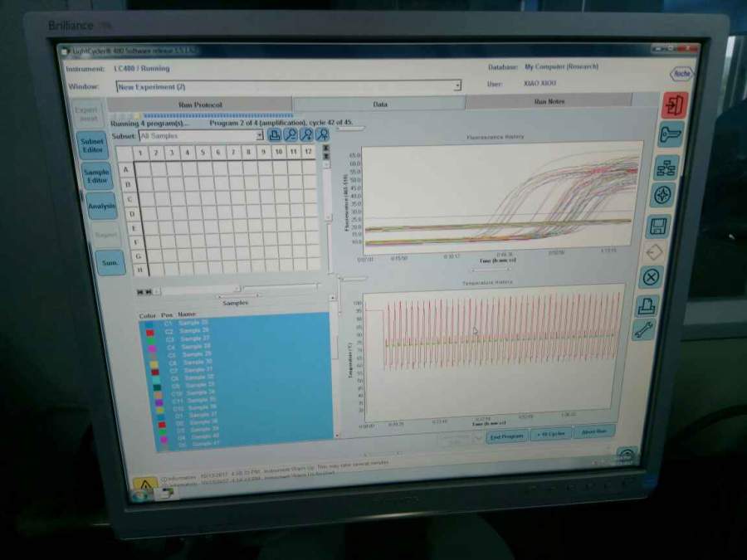Image resolution: width=747 pixels, height=560 pixels.
Task: Click the grayed-out diamond export icon
Action: [x=654, y=252]
